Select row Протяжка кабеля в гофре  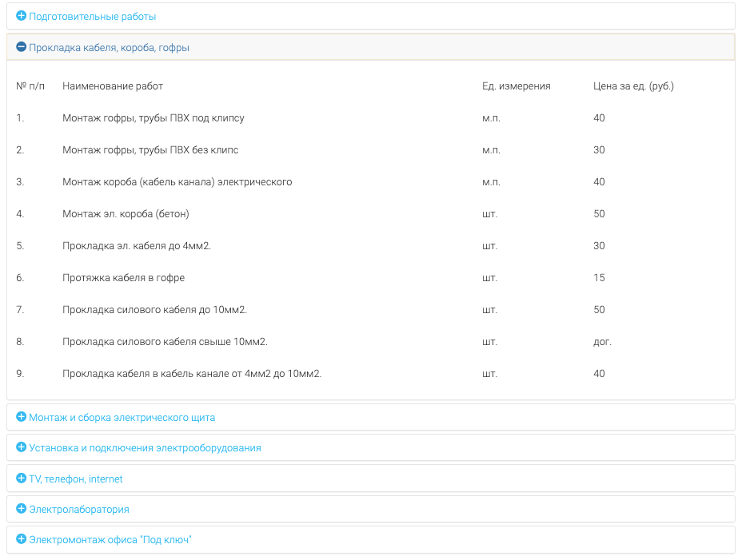click(370, 278)
